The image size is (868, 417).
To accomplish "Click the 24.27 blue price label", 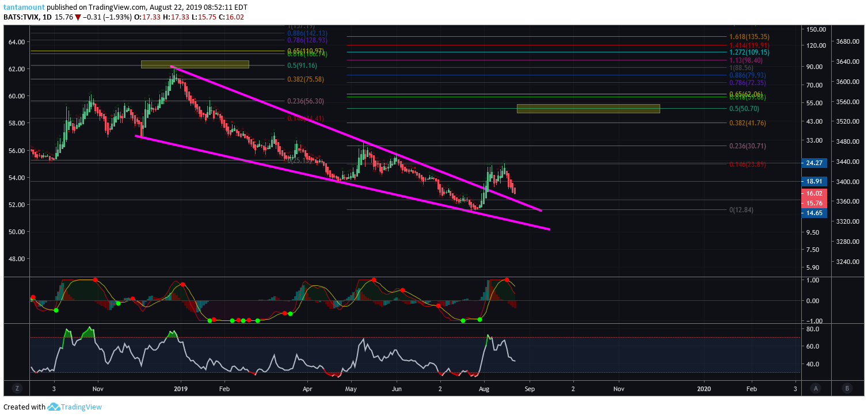I will (x=814, y=163).
